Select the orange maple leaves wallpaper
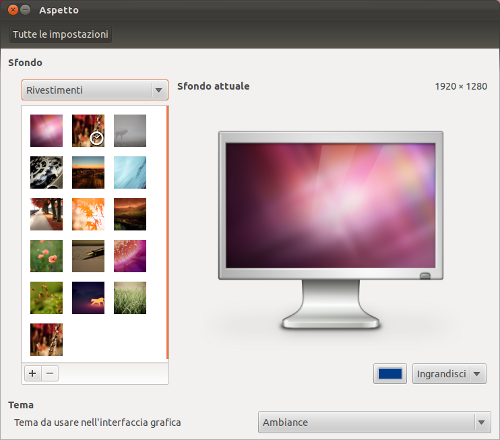500x440 pixels. pyautogui.click(x=88, y=214)
